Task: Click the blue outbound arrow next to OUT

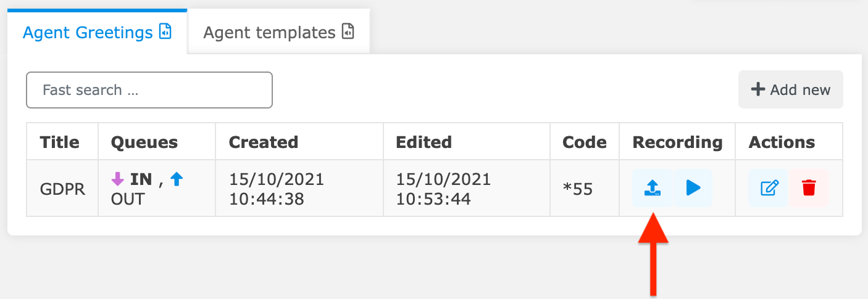Action: [177, 179]
